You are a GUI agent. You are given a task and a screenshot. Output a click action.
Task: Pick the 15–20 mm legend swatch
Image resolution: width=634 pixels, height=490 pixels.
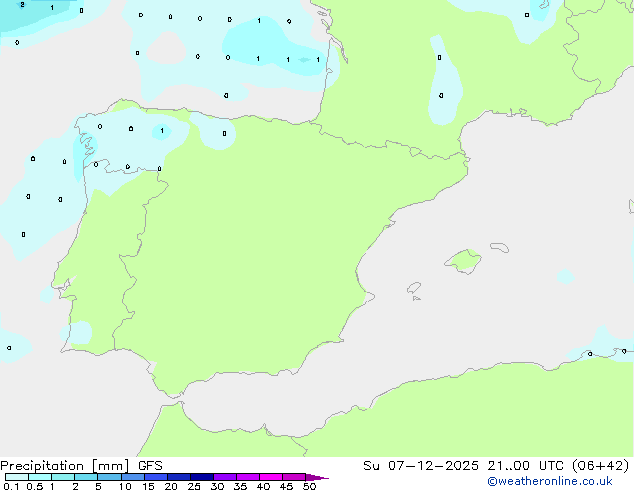click(156, 477)
